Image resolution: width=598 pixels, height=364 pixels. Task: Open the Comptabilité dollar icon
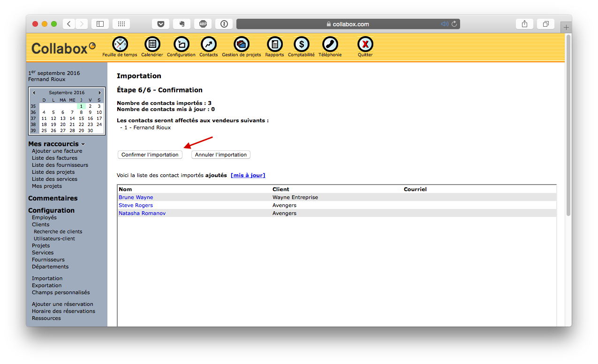tap(301, 43)
